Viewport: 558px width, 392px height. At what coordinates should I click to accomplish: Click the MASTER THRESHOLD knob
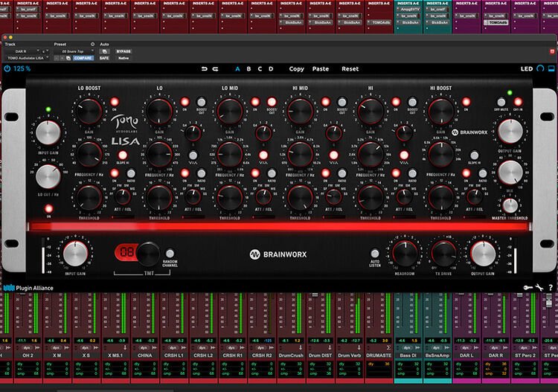[510, 206]
